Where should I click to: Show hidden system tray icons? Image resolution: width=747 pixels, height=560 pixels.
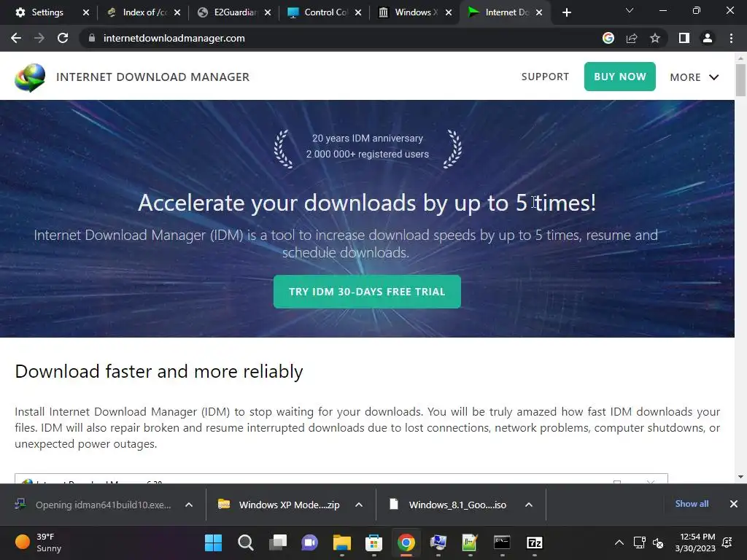tap(619, 542)
